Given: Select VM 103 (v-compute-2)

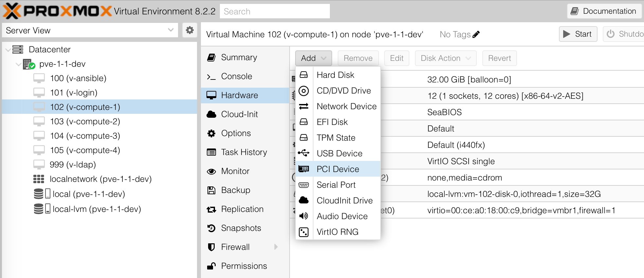Looking at the screenshot, I should click(x=99, y=121).
